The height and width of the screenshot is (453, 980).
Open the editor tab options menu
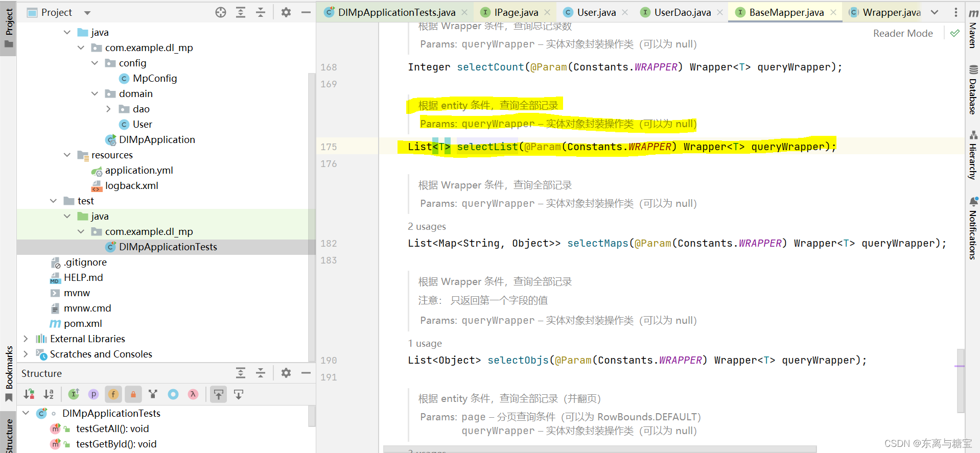click(956, 12)
